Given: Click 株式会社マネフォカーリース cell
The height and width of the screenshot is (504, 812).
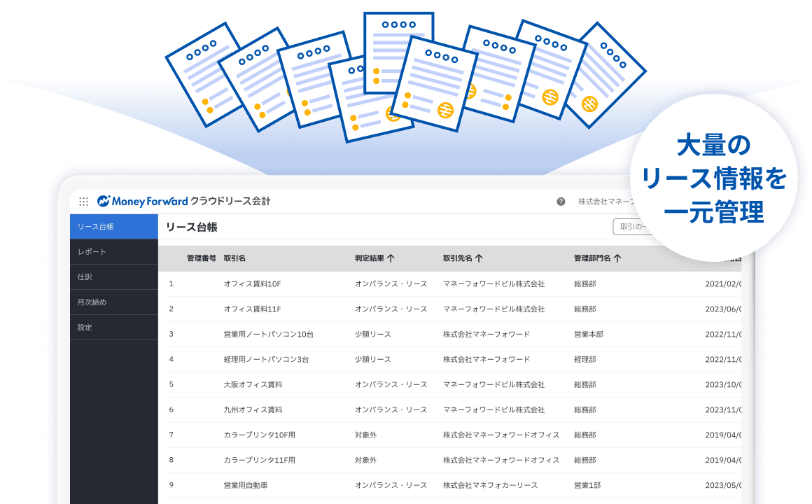Looking at the screenshot, I should [491, 485].
